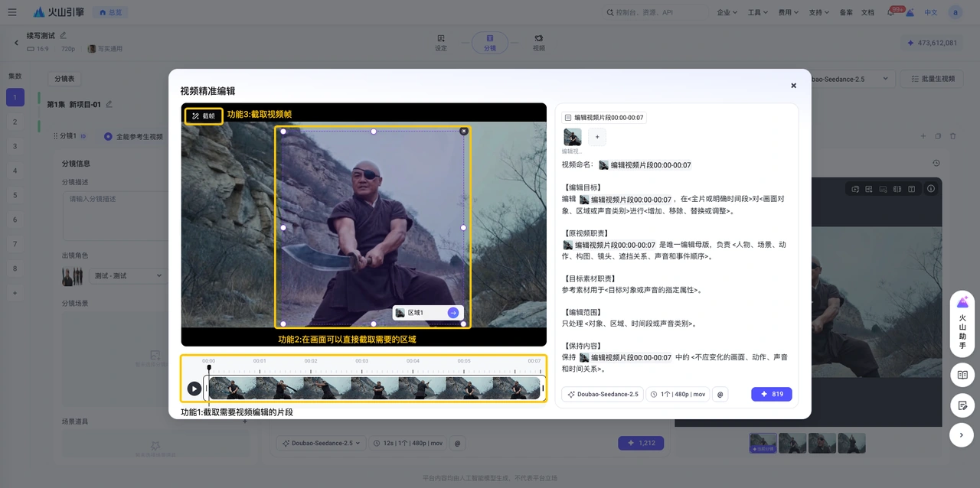Image resolution: width=980 pixels, height=488 pixels.
Task: Click the assistant mountain icon in header
Action: click(910, 12)
